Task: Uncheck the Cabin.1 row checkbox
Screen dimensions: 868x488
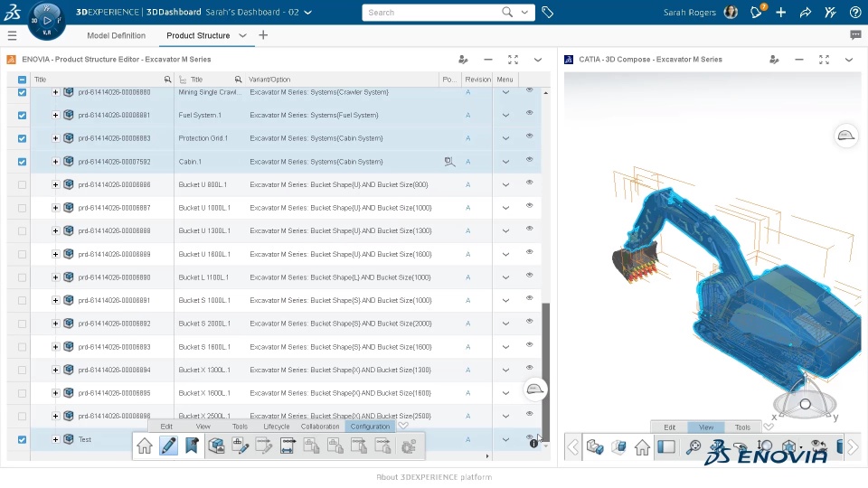Action: [22, 162]
